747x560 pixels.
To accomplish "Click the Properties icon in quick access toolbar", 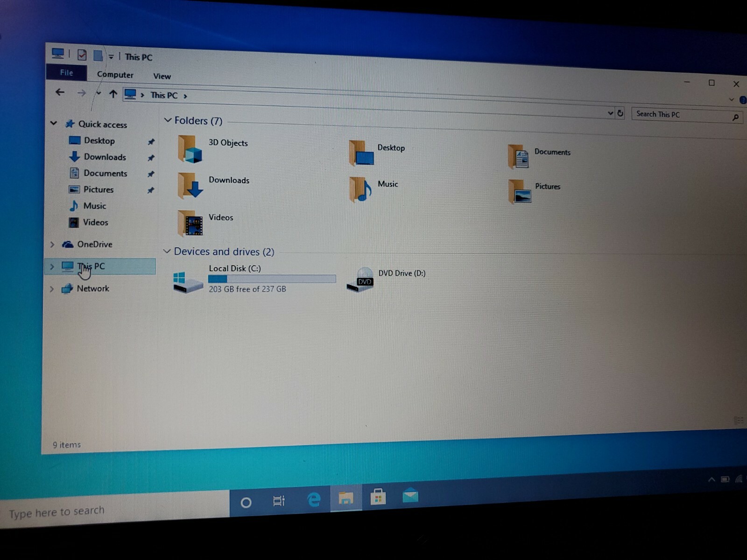I will click(x=82, y=55).
